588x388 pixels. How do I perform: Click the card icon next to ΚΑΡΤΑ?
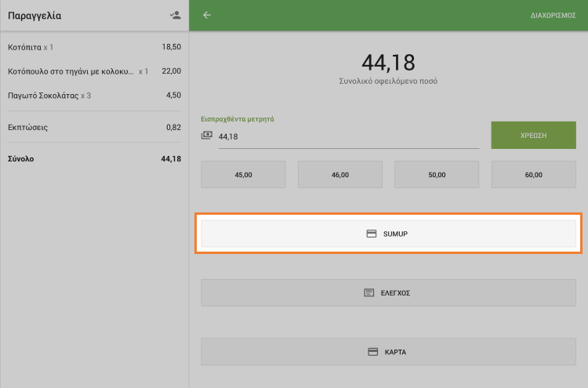tap(373, 352)
